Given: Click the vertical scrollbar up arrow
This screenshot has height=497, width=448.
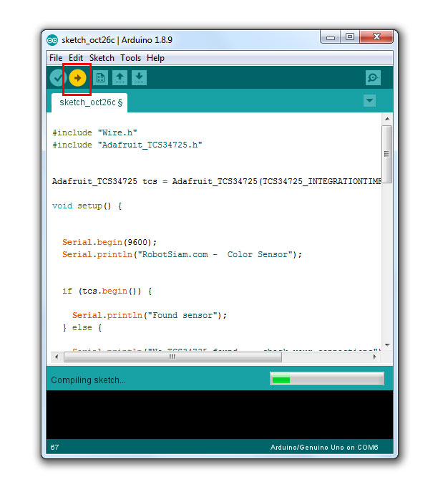Looking at the screenshot, I should click(387, 119).
